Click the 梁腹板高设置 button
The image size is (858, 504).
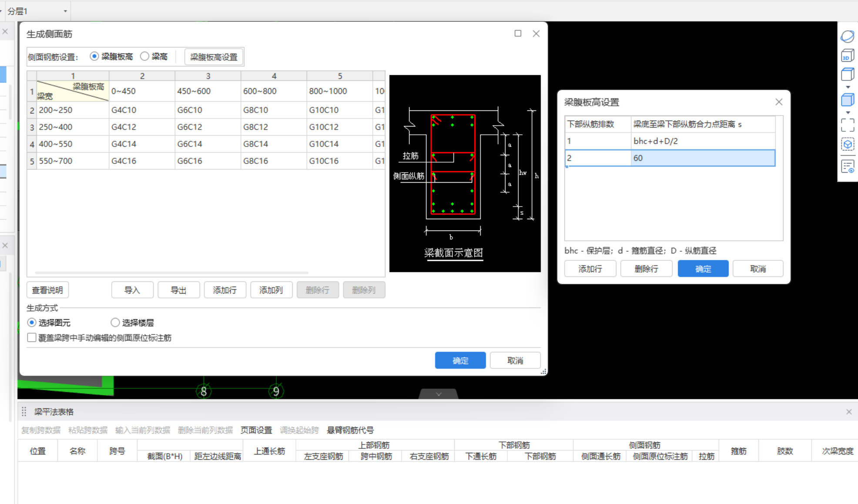[214, 57]
